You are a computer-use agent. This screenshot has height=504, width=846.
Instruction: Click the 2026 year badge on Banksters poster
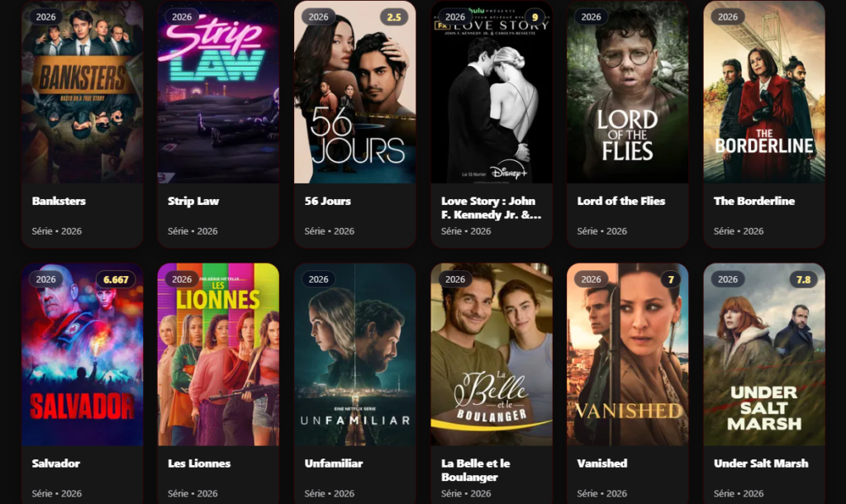46,17
